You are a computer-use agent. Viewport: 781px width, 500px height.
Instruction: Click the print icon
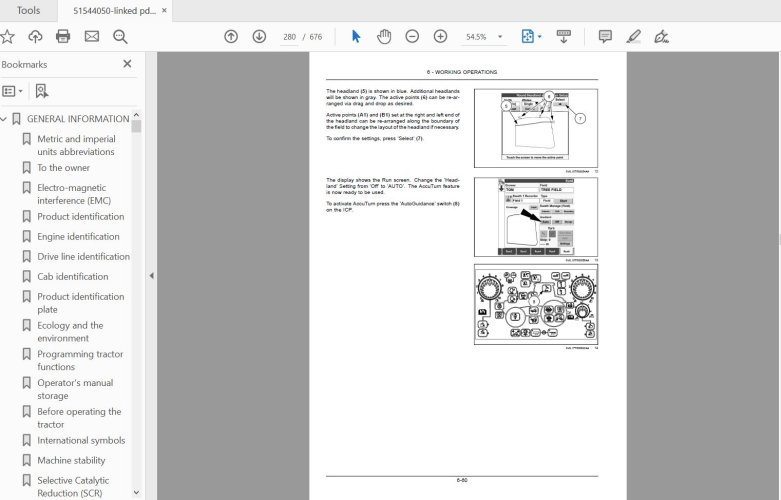63,37
